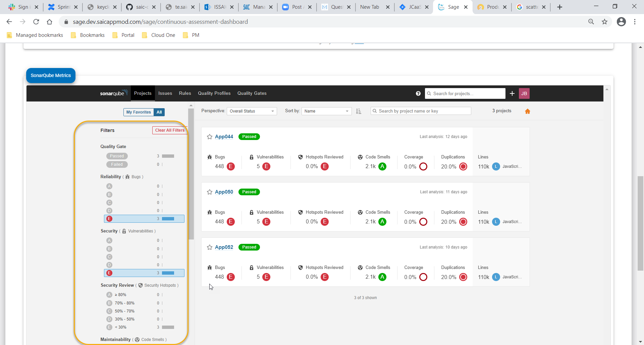This screenshot has height=345, width=644.
Task: Open SonarQube Rules tab
Action: point(185,93)
